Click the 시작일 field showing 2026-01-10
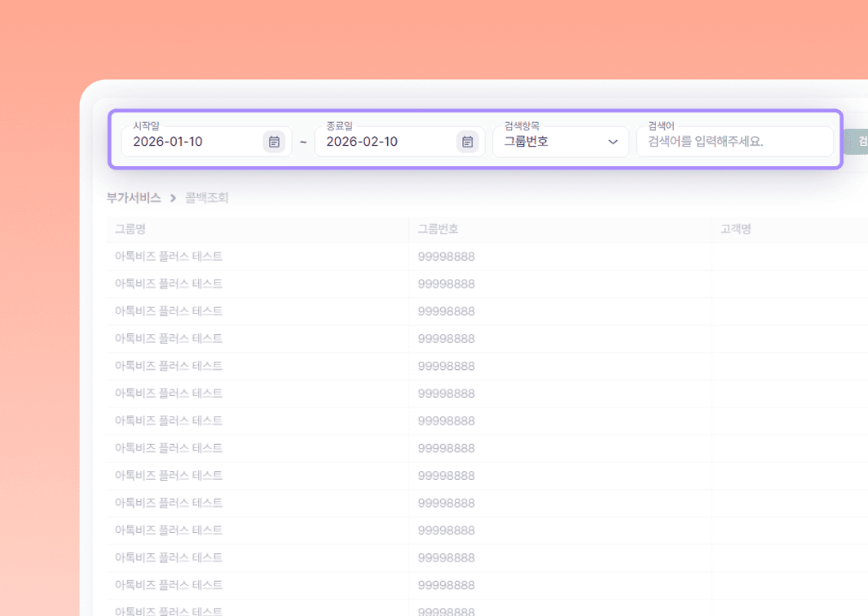Screen dimensions: 868x616 (192, 142)
